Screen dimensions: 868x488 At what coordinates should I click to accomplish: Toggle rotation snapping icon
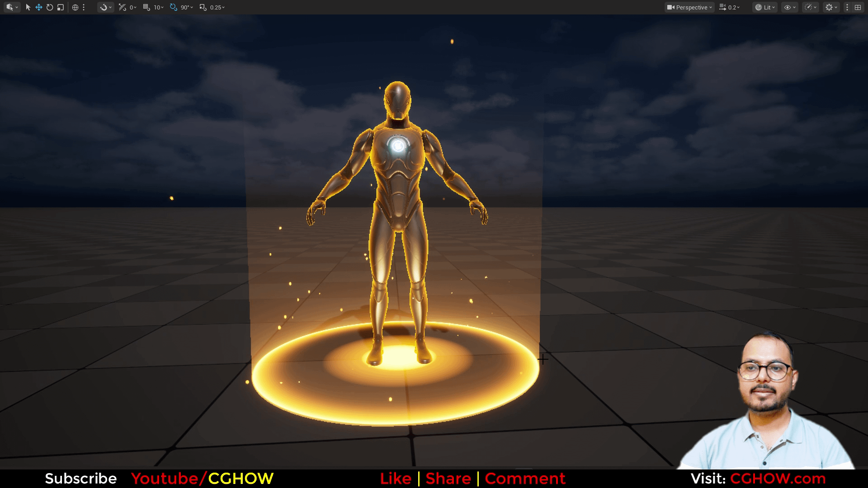point(173,7)
